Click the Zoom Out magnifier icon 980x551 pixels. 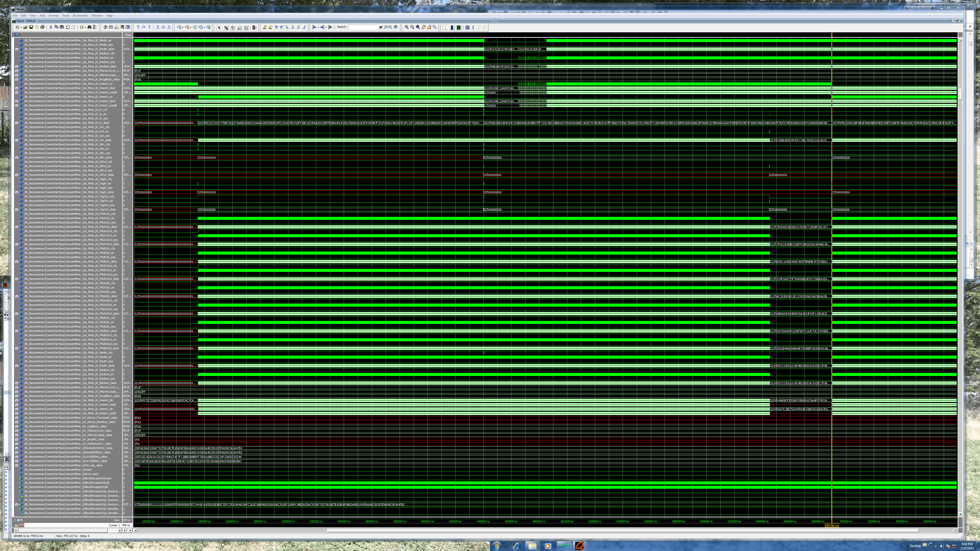click(x=412, y=27)
